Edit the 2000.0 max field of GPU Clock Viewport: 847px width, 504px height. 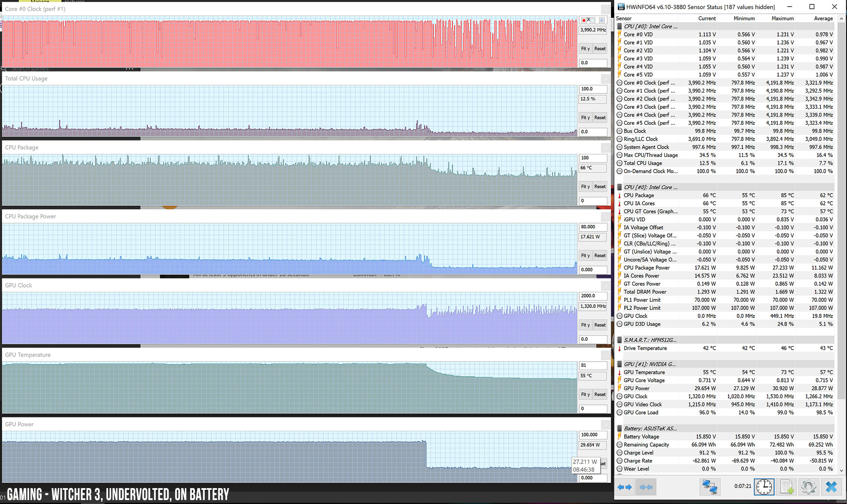coord(593,296)
